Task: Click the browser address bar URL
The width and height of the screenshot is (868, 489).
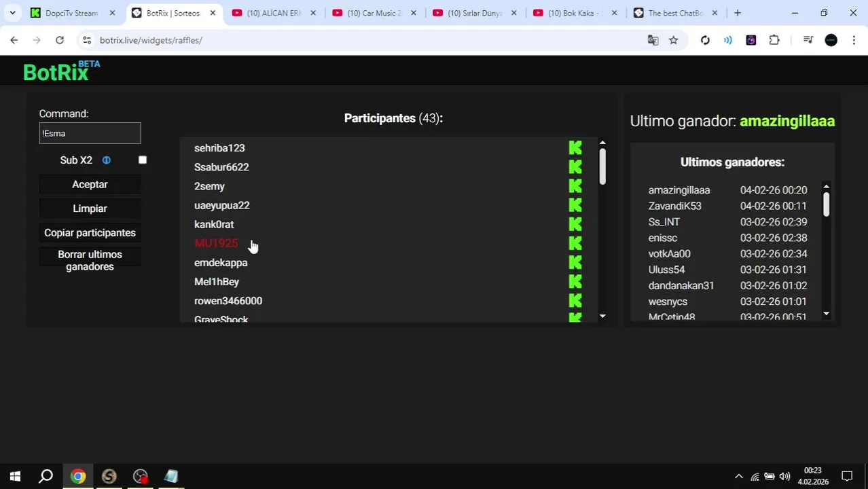Action: tap(151, 40)
